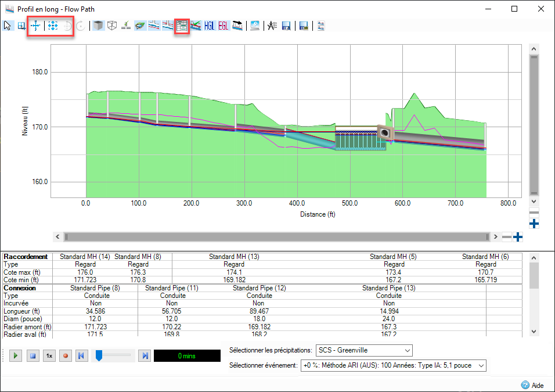Click Standard Pipe (11) connection header
555x392 pixels.
(172, 288)
